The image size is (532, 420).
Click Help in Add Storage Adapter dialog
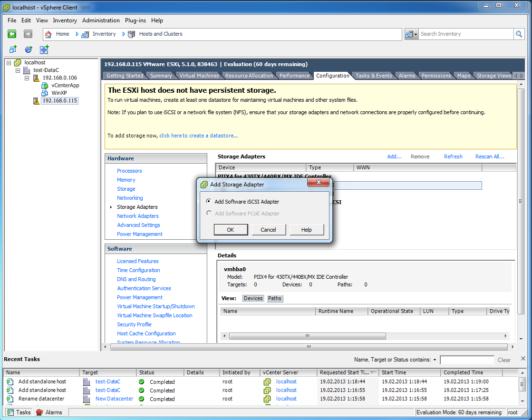pos(306,230)
